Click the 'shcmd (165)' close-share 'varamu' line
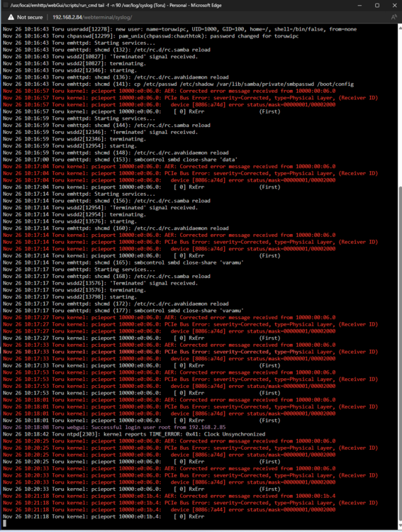 tap(123, 262)
